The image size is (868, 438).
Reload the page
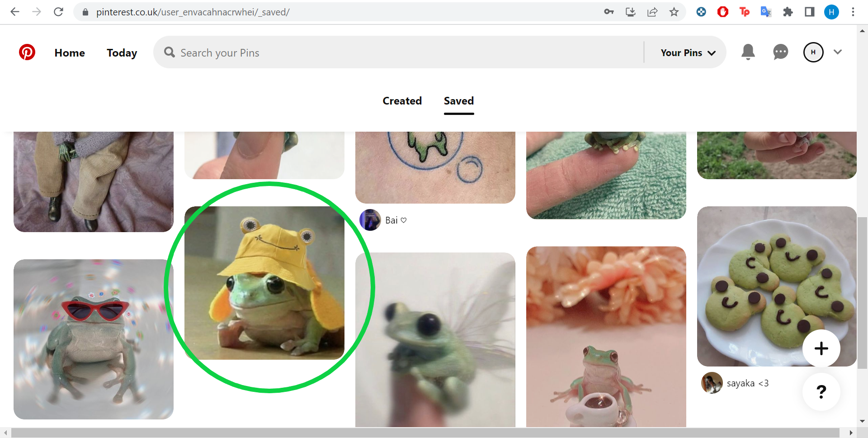tap(58, 12)
